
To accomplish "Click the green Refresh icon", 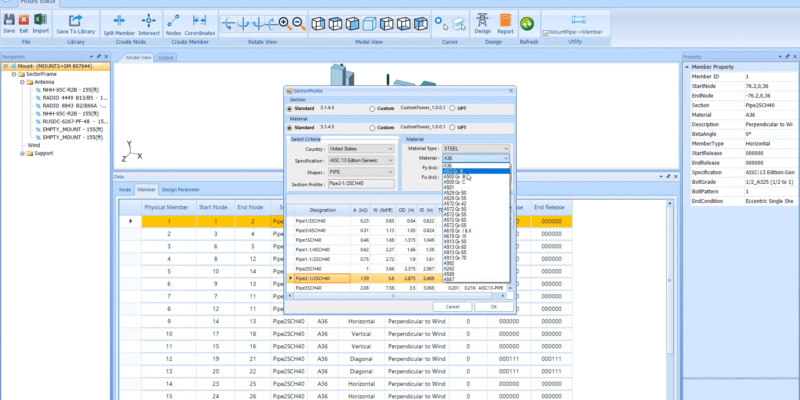I will click(527, 23).
